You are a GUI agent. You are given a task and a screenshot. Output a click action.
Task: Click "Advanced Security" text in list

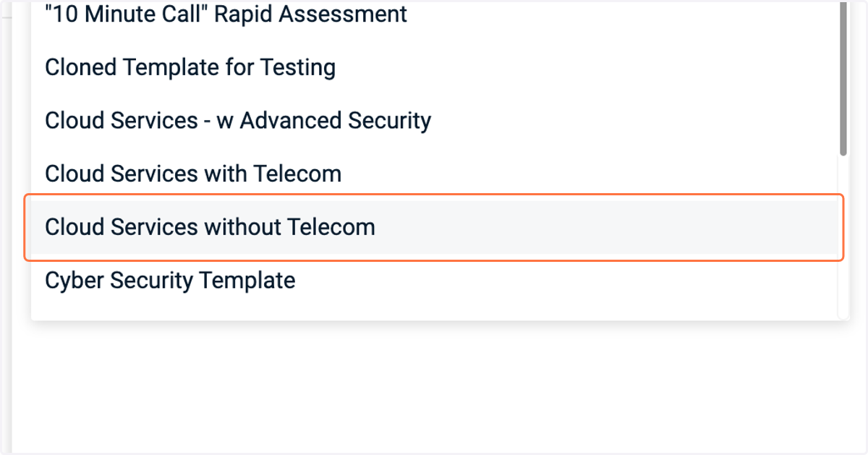(x=336, y=120)
